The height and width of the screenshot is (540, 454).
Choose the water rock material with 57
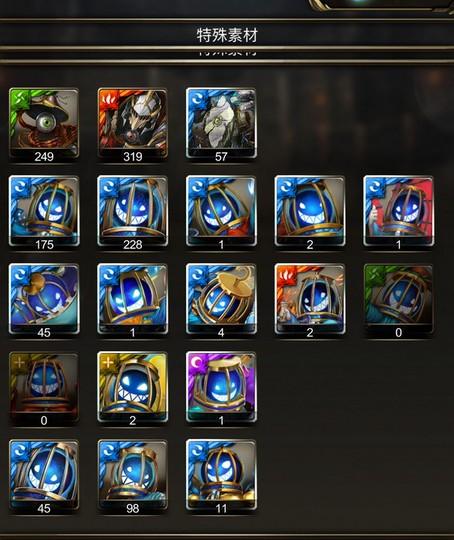221,124
